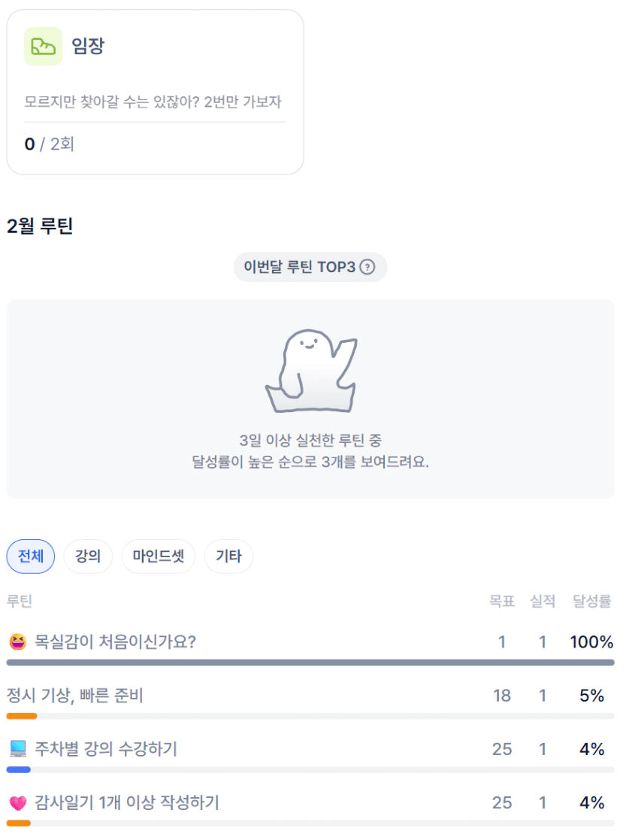Click the laughing emoji beside 목실감이 처음이신가요
Viewport: 626px width, 840px height.
[x=17, y=642]
